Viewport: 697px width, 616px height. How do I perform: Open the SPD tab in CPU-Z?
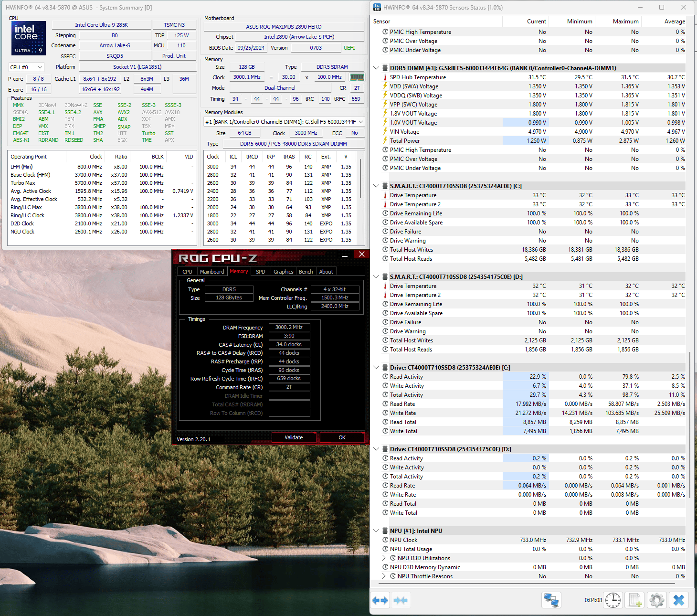tap(261, 272)
